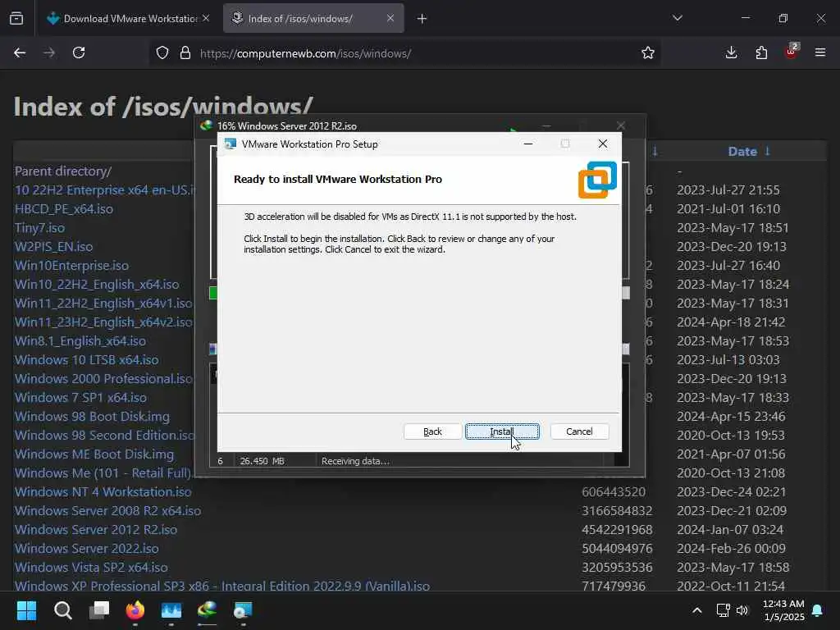840x630 pixels.
Task: Download HBCD_PE_x64.iso
Action: [64, 209]
